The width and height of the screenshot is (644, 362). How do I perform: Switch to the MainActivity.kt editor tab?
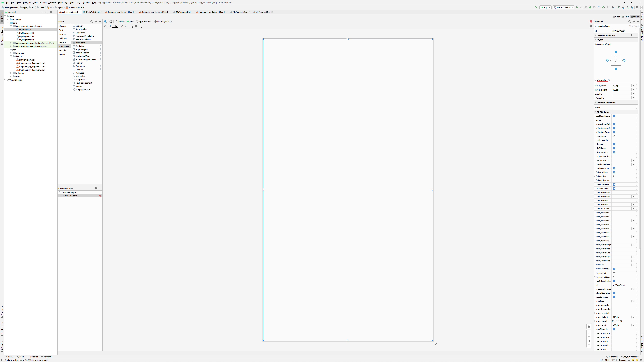[93, 12]
